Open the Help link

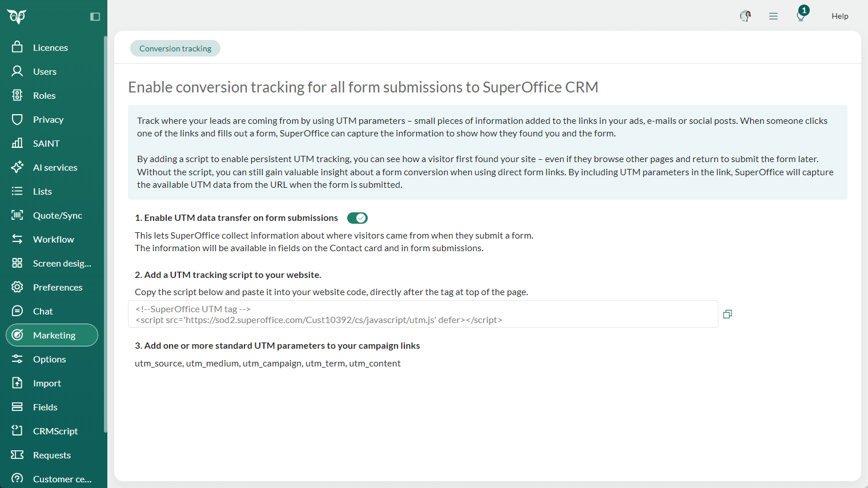coord(839,16)
